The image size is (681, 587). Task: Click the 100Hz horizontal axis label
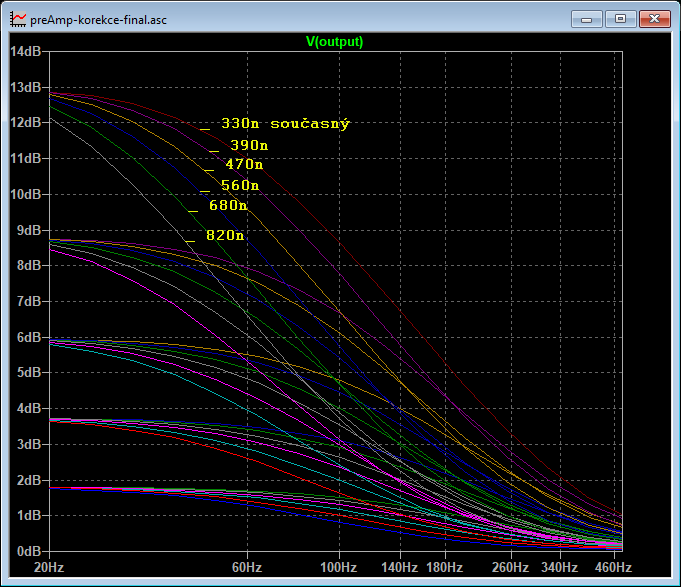(339, 567)
